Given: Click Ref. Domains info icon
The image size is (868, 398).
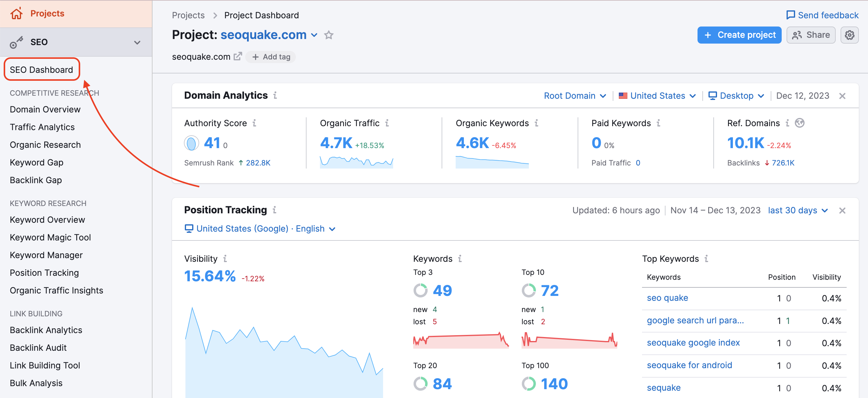Looking at the screenshot, I should (x=787, y=123).
